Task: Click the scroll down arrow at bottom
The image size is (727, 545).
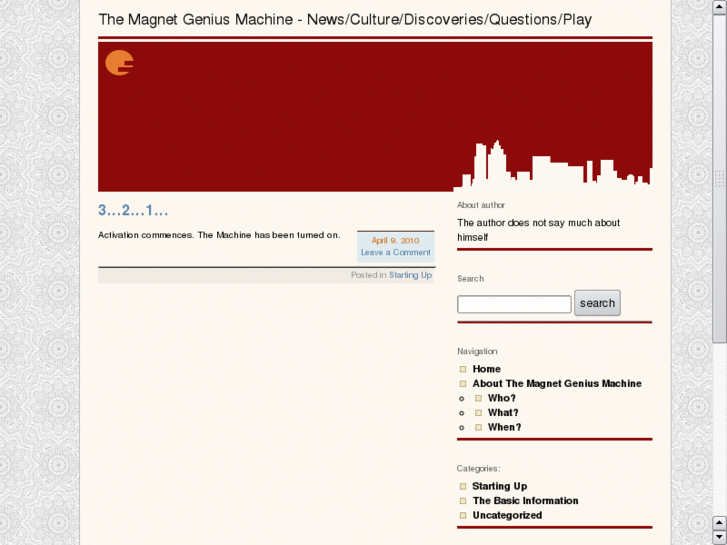Action: (x=720, y=537)
